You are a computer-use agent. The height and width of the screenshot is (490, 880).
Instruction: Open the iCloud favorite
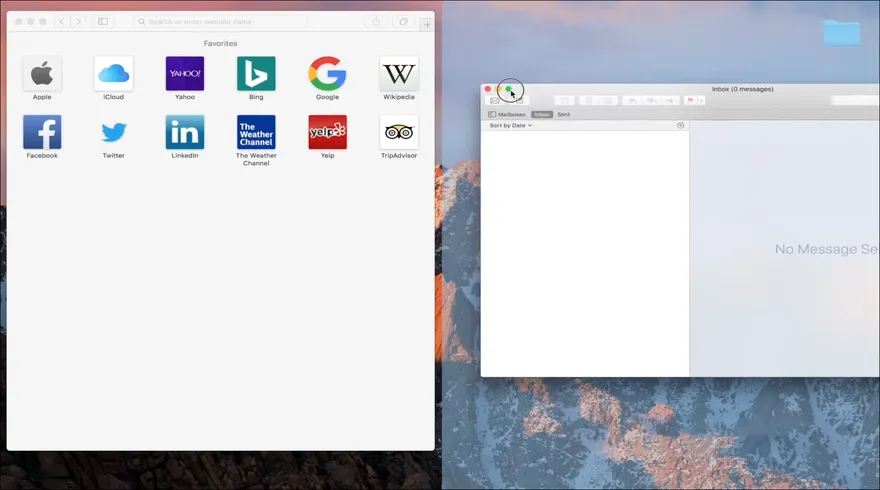pos(113,74)
